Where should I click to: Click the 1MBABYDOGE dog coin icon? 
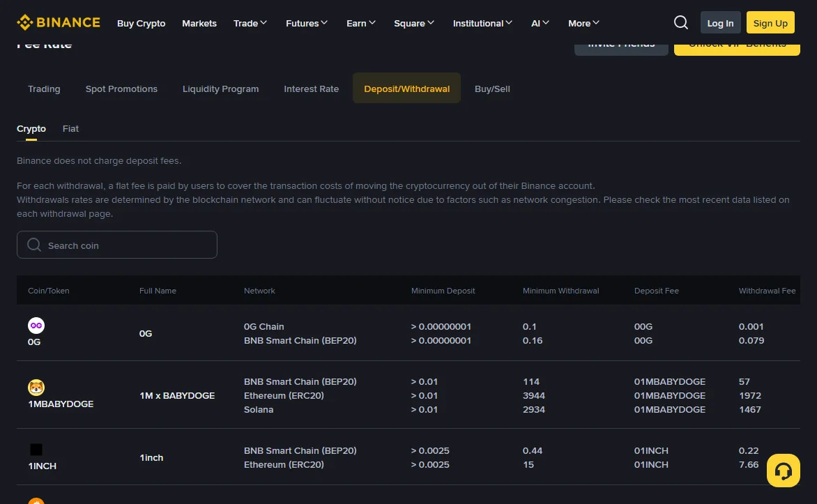(x=36, y=388)
